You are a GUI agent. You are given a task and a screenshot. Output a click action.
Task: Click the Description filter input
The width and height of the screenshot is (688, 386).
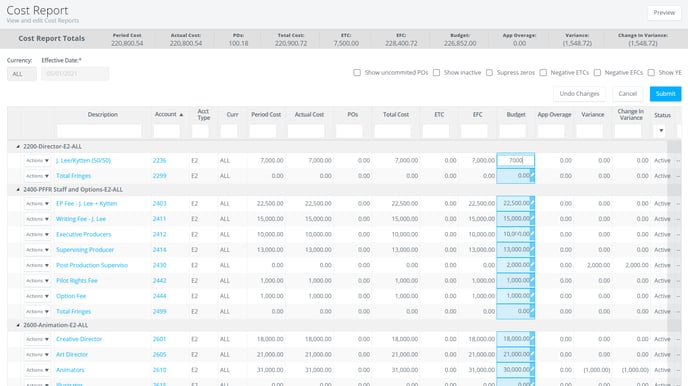[x=99, y=131]
